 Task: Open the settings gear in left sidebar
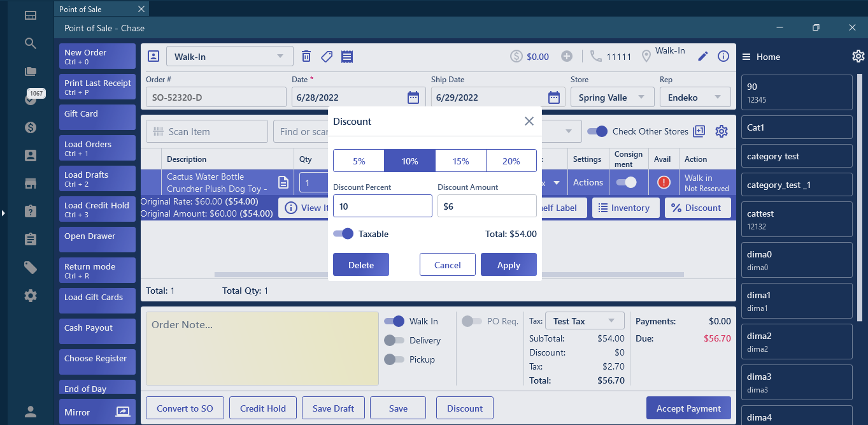click(31, 296)
